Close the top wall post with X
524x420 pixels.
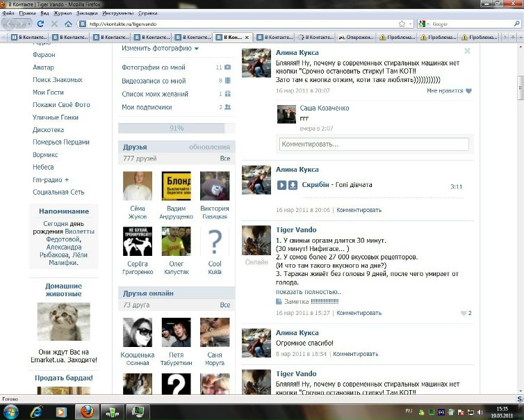click(x=467, y=51)
